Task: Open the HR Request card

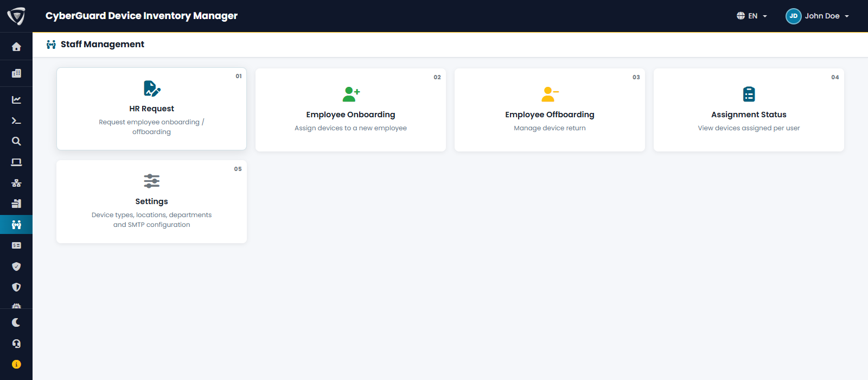Action: coord(151,109)
